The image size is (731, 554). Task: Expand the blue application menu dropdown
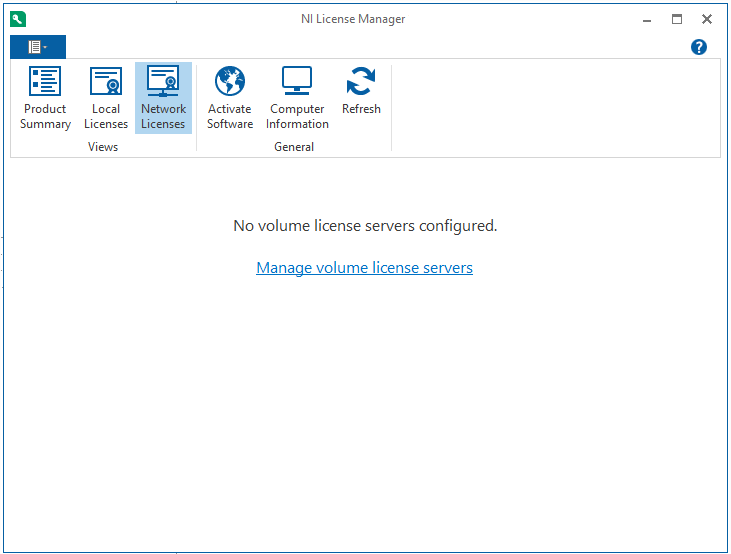(x=38, y=47)
